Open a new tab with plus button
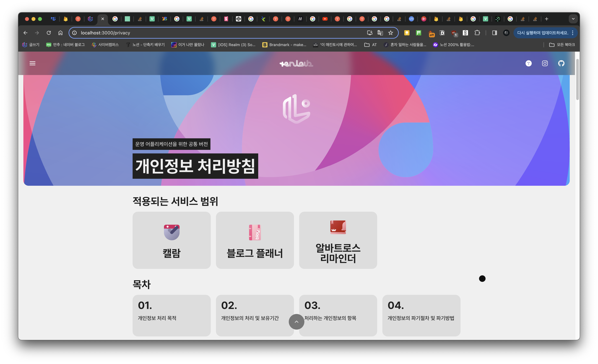This screenshot has height=364, width=598. click(546, 19)
